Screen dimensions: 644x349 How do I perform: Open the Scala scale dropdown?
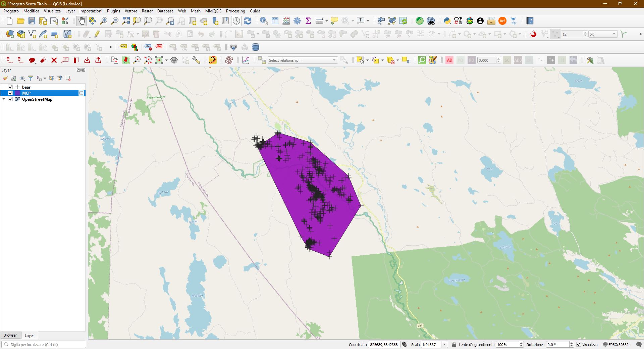point(444,344)
